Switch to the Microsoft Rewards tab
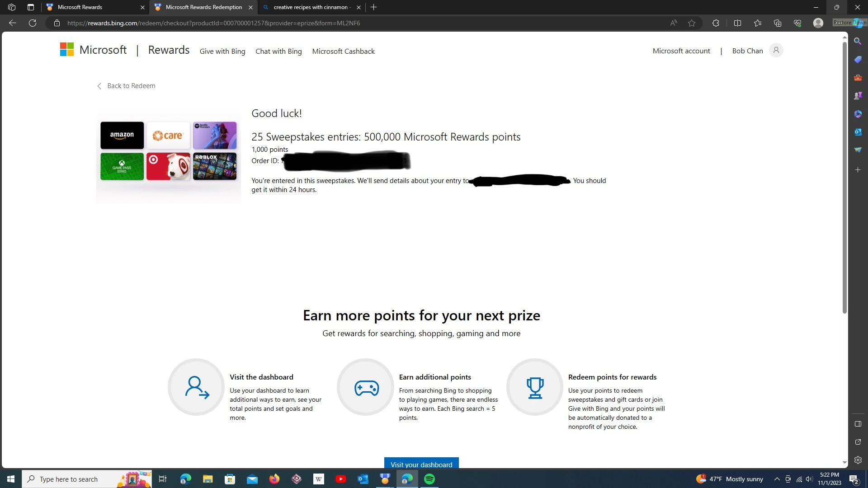 point(90,7)
